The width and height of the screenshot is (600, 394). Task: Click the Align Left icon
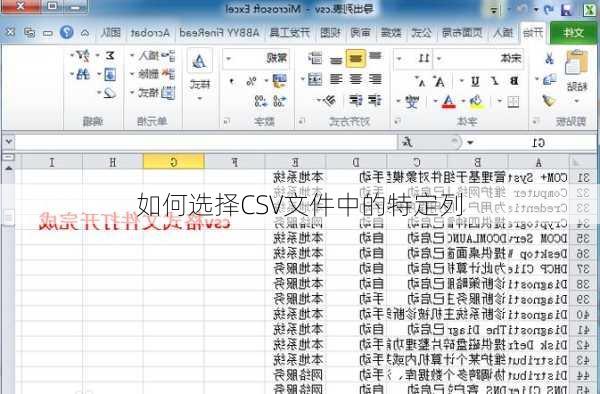pos(375,80)
